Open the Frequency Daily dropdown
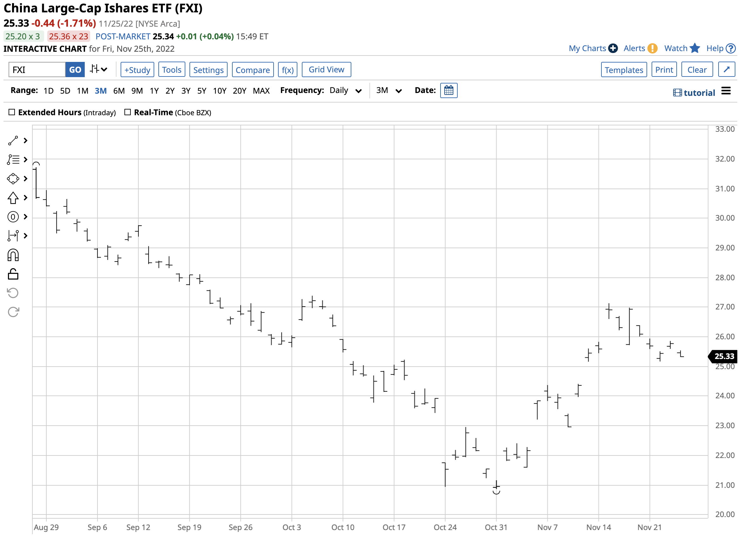The height and width of the screenshot is (551, 756). pos(345,91)
